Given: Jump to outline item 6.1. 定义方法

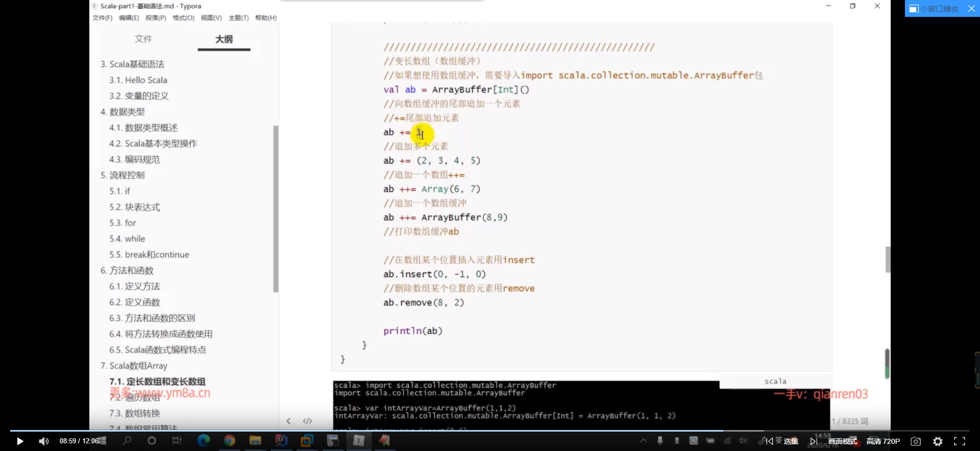Looking at the screenshot, I should (134, 286).
